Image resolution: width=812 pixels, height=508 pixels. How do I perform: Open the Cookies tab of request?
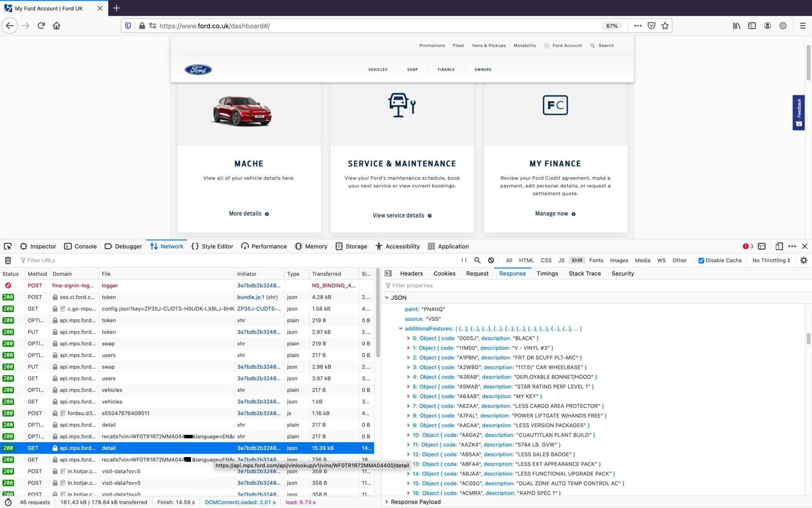(444, 273)
